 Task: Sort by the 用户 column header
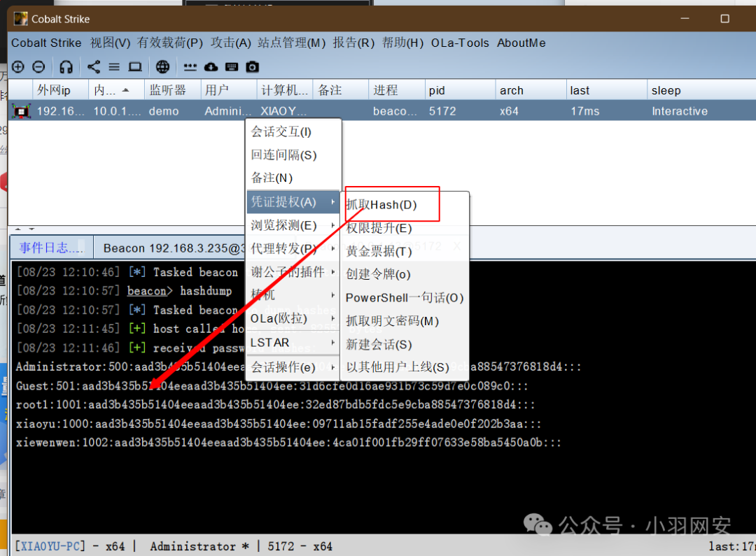(x=228, y=90)
